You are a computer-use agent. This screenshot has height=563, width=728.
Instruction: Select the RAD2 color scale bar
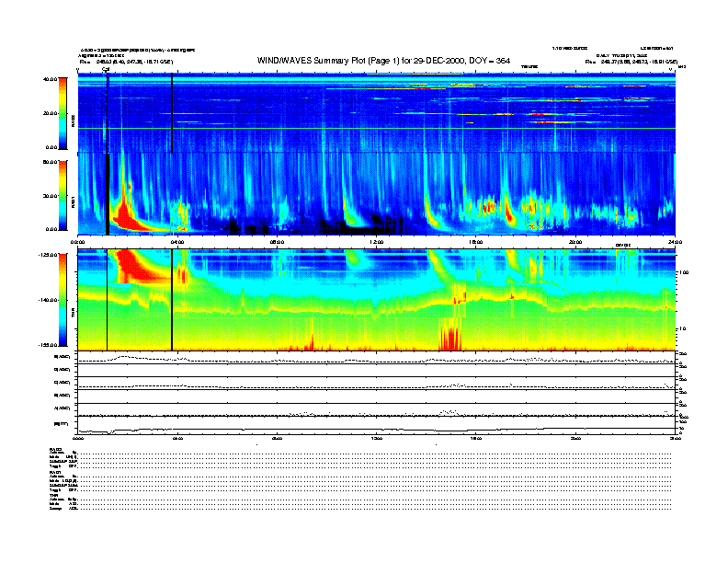63,113
